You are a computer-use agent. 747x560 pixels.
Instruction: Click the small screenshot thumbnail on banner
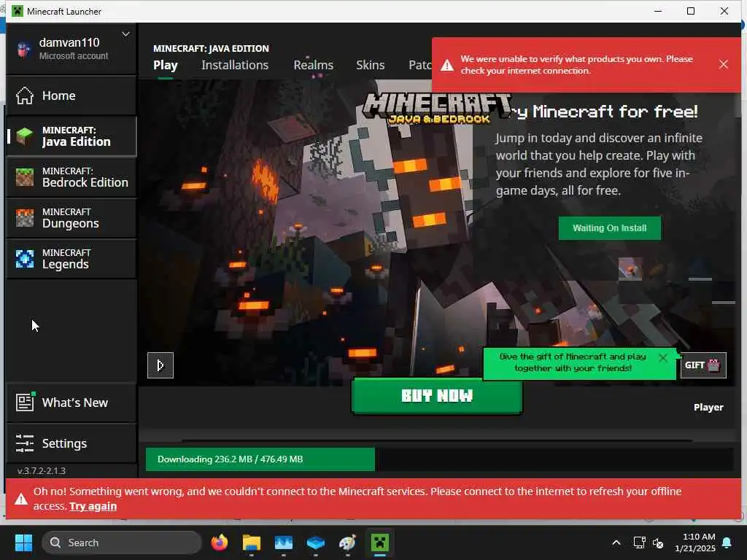point(630,269)
